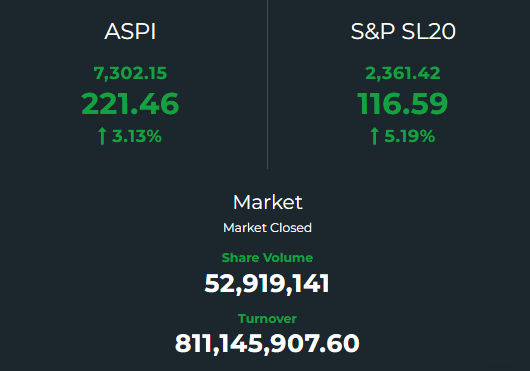Click the ASPI up arrow icon
530x371 pixels.
point(102,136)
